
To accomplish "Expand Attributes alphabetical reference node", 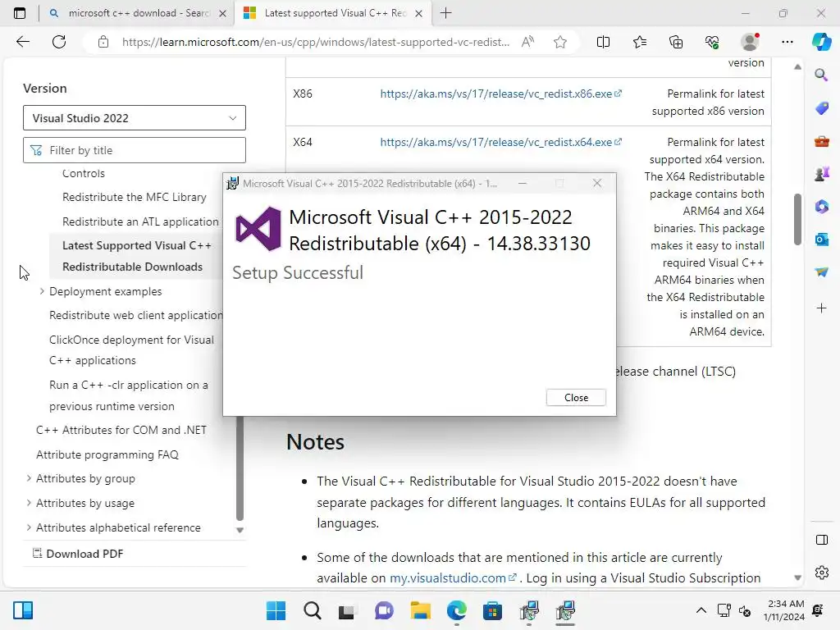I will click(29, 527).
